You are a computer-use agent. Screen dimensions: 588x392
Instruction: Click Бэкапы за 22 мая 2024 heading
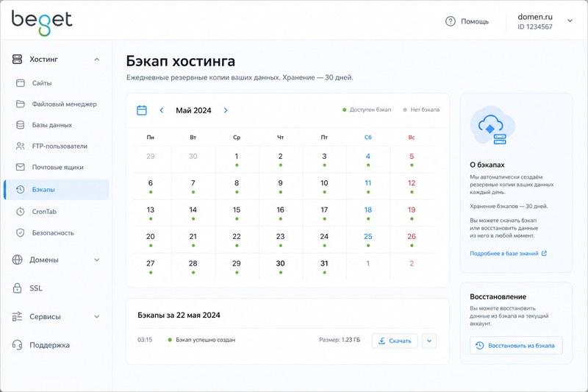click(179, 315)
